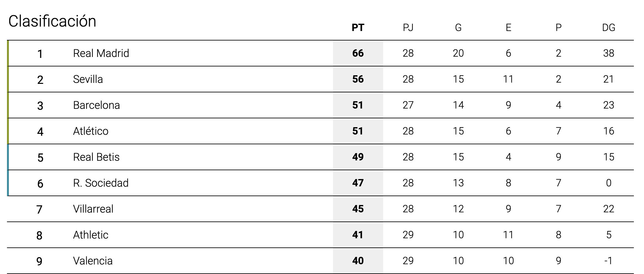This screenshot has width=644, height=274.
Task: Select the Villarreal team row
Action: tap(93, 209)
